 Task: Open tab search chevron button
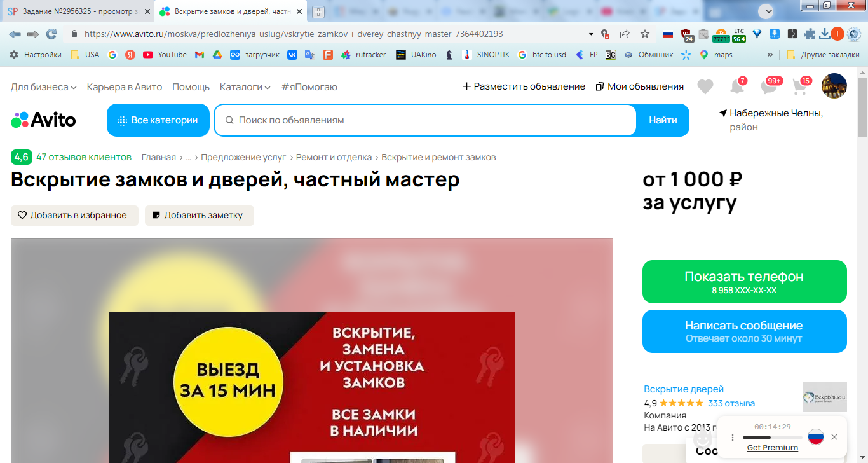click(x=768, y=11)
